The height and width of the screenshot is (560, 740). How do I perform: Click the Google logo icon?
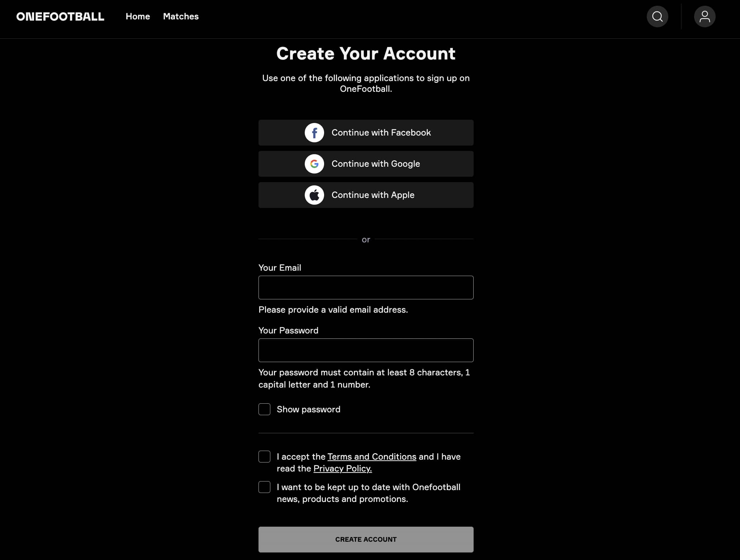click(314, 164)
